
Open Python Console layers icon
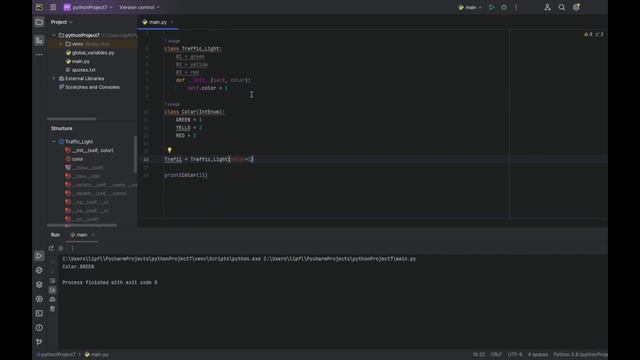tap(39, 284)
